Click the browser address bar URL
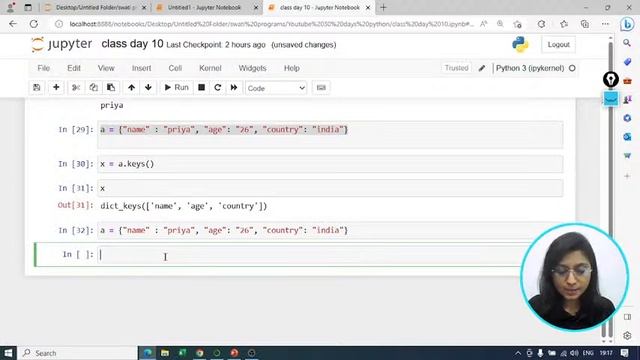 click(x=271, y=24)
